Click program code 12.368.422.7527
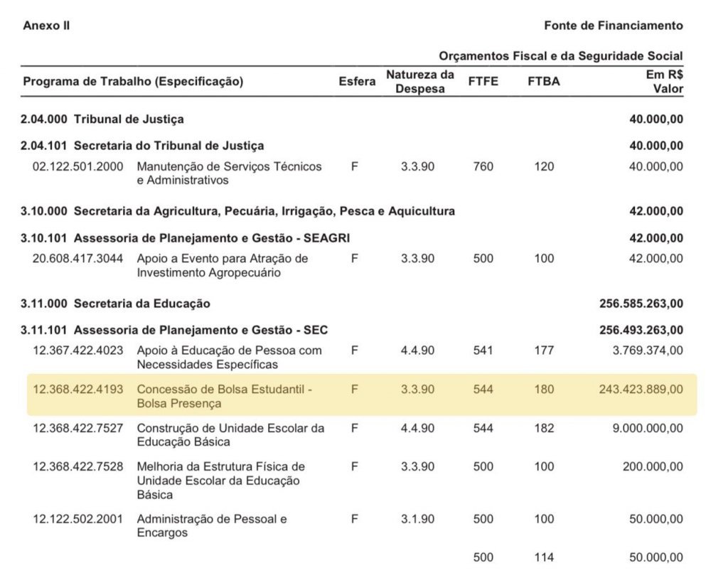Viewport: 728px width, 573px height. [x=78, y=428]
